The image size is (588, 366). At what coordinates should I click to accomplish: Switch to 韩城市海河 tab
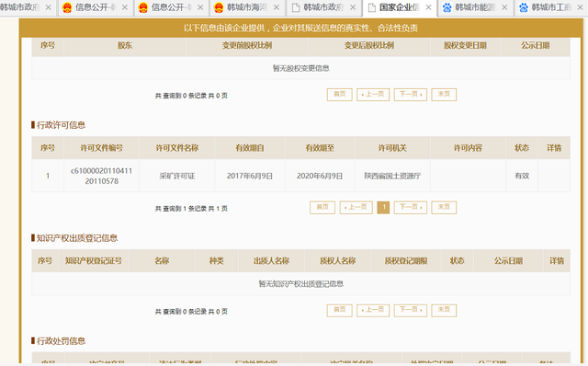247,8
